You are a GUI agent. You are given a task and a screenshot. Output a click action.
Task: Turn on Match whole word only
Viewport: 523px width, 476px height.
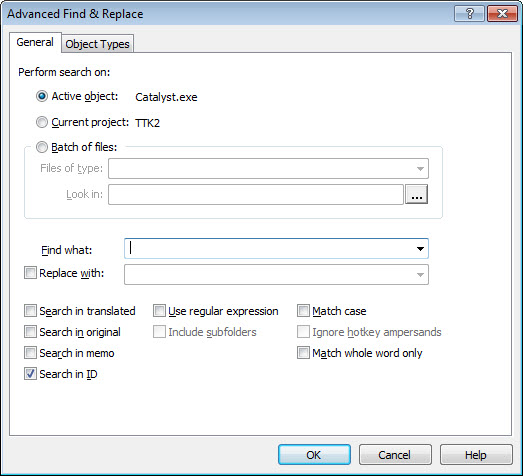(x=303, y=353)
